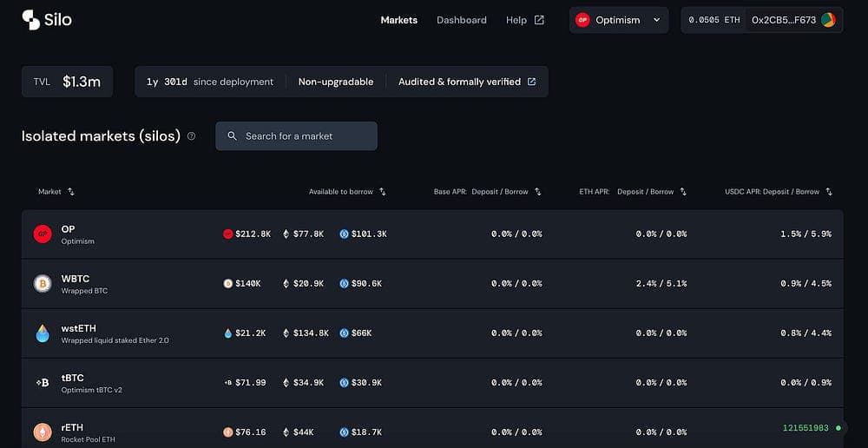
Task: Open the tBTC market name
Action: pos(73,379)
